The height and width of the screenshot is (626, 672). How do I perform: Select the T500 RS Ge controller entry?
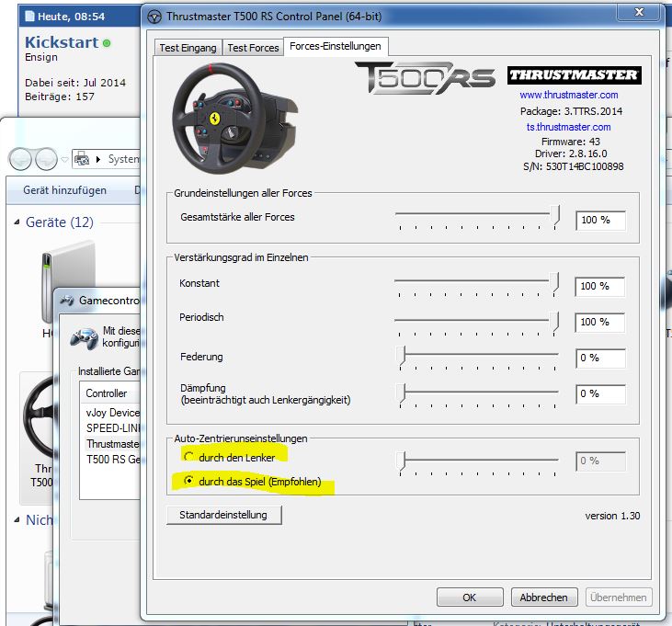(113, 460)
